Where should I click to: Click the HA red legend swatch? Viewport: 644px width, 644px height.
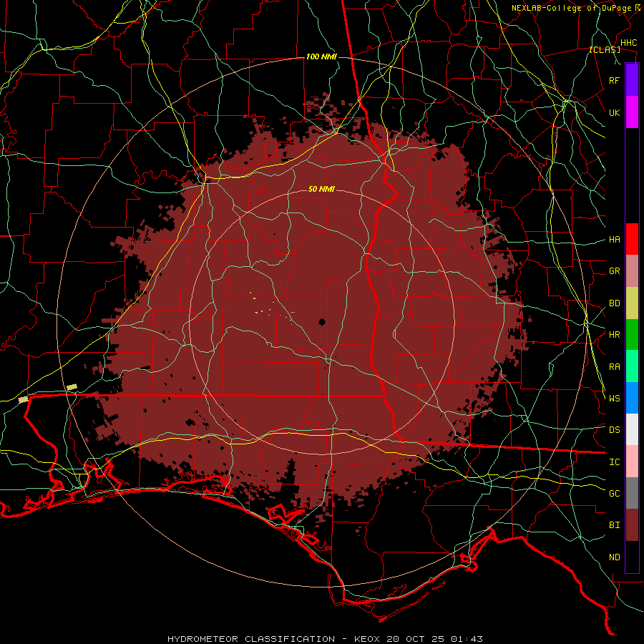pos(632,239)
